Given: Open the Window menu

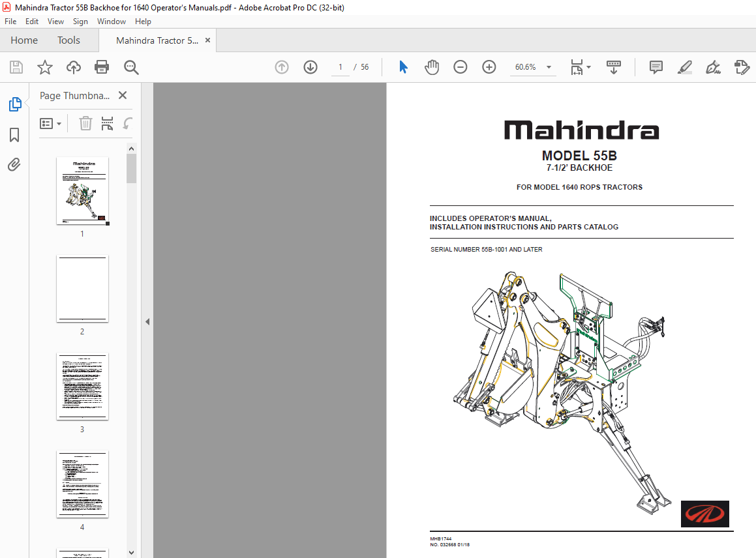Looking at the screenshot, I should point(112,22).
